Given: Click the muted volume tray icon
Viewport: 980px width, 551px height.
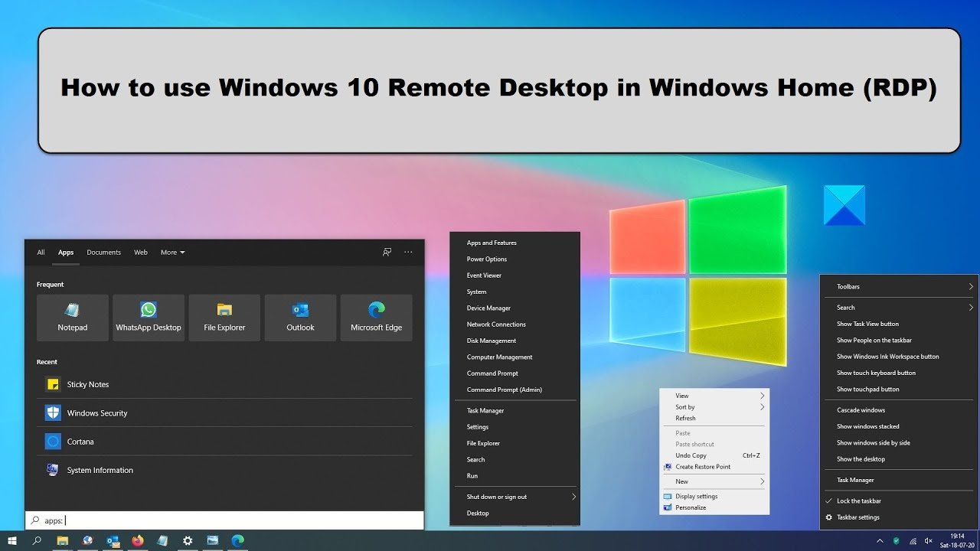Looking at the screenshot, I should coord(928,540).
